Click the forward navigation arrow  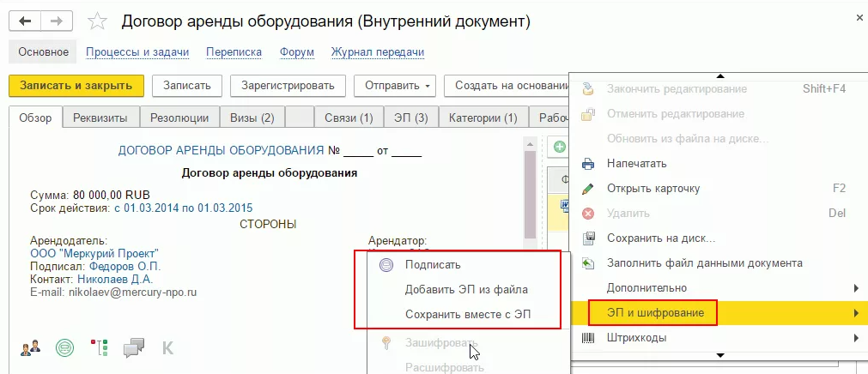(55, 20)
